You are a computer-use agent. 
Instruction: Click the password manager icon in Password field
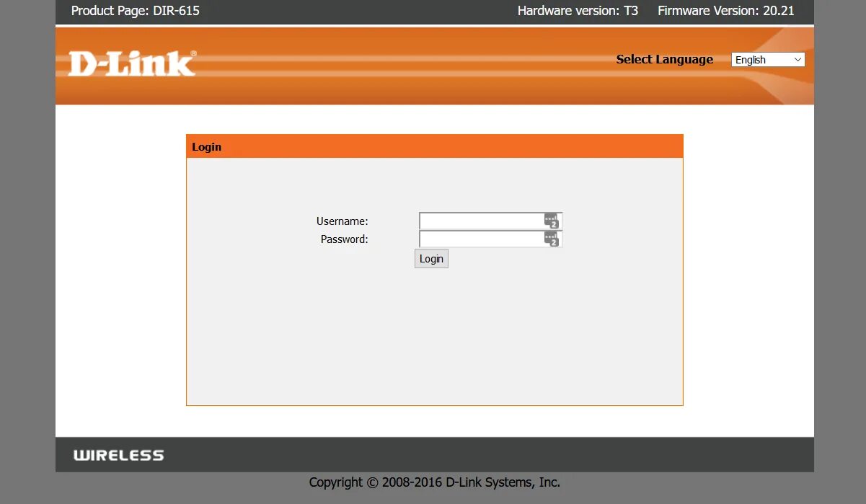pos(552,239)
